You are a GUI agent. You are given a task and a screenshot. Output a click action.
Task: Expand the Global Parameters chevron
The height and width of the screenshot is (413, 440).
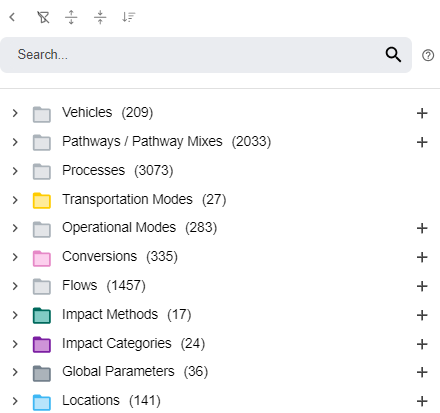click(15, 372)
